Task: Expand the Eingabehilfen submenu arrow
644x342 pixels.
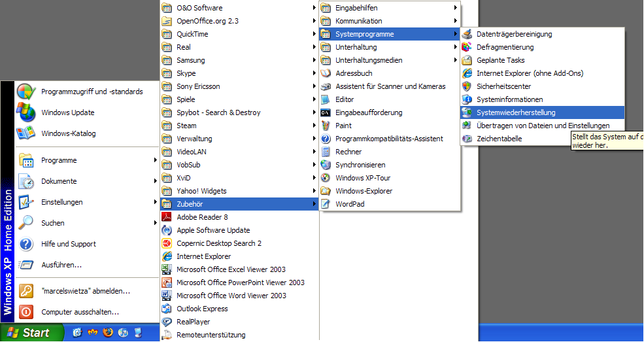Action: point(456,8)
